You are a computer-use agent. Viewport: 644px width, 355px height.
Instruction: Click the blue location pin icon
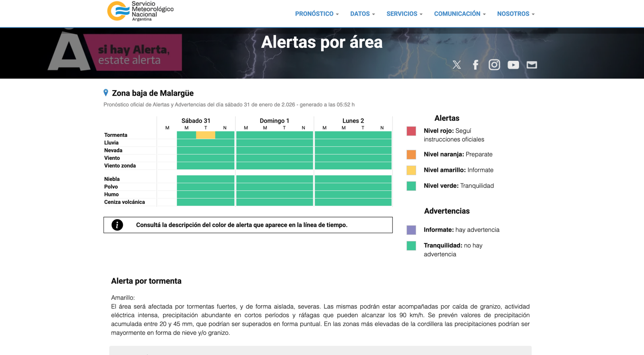tap(106, 93)
